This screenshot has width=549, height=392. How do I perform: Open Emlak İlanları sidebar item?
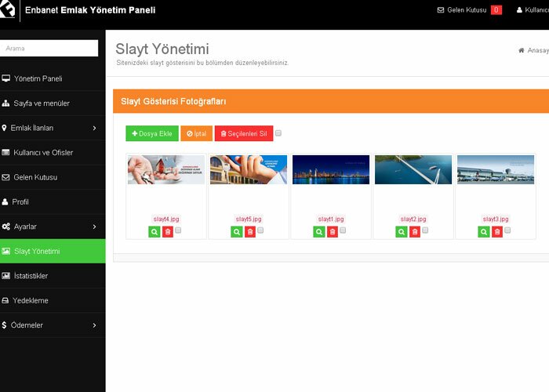click(53, 128)
